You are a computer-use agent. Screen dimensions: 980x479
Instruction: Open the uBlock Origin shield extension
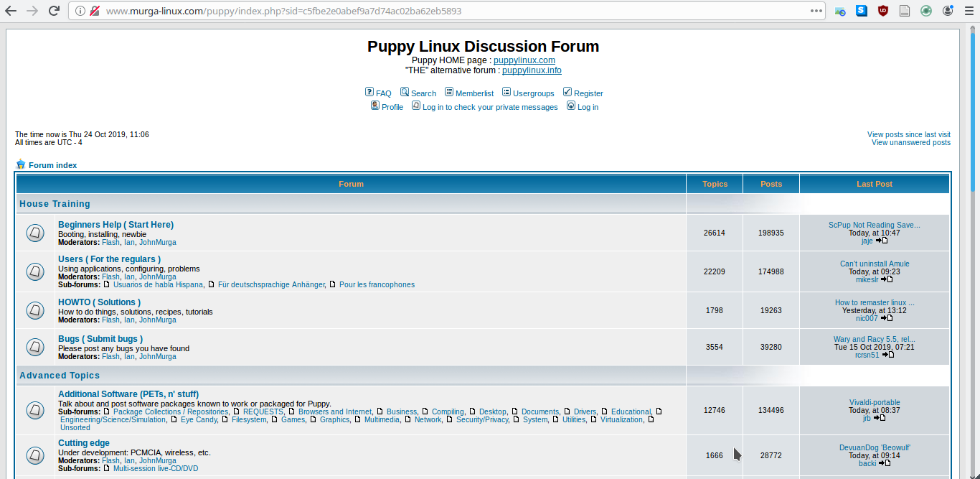[882, 10]
